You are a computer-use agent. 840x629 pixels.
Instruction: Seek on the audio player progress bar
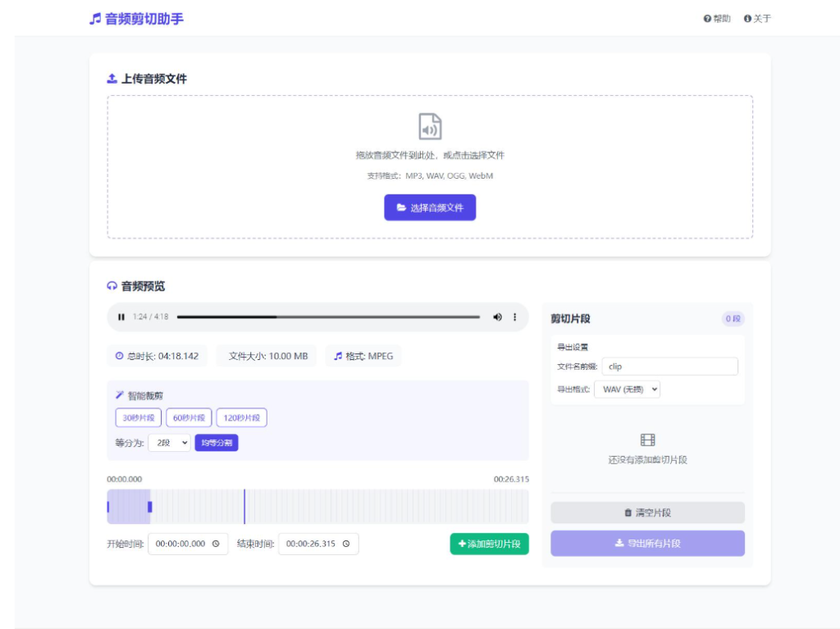pyautogui.click(x=328, y=317)
